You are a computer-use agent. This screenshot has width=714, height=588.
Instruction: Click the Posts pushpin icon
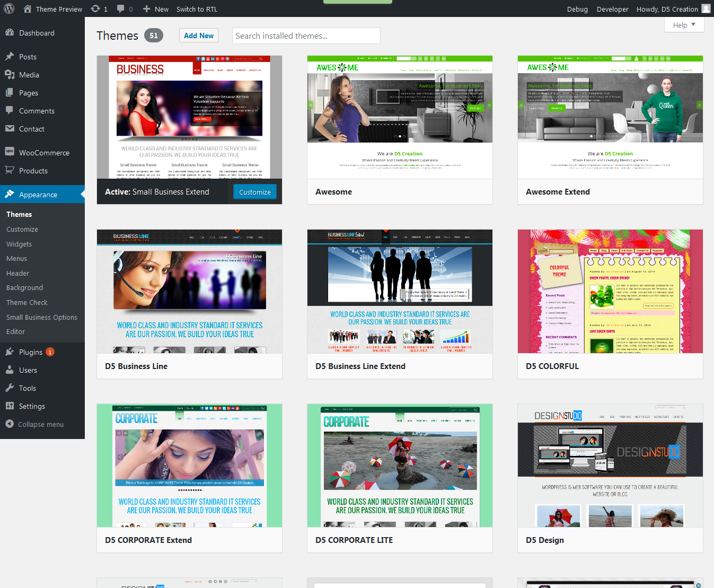[10, 56]
